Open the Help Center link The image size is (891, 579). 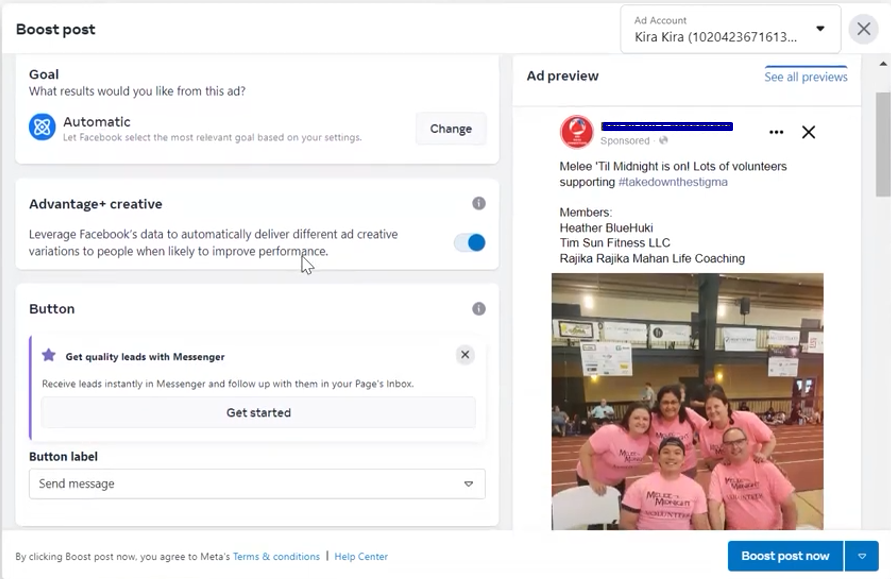(x=361, y=557)
